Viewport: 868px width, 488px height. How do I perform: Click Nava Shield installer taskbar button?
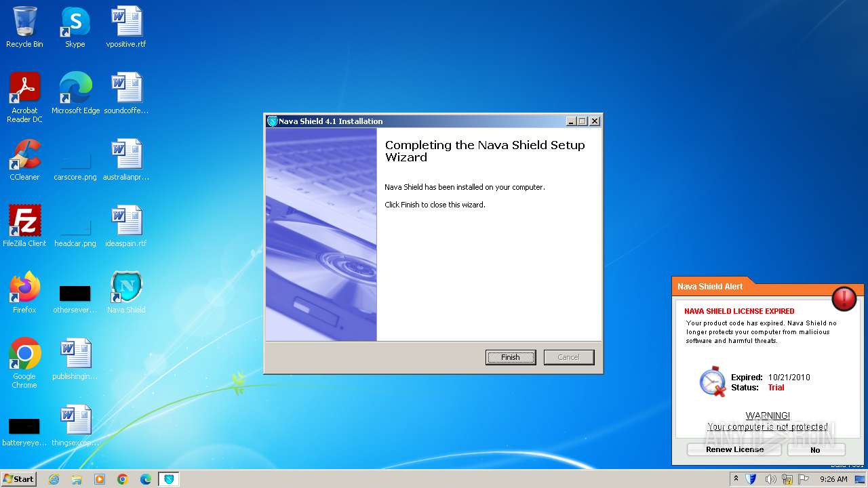pyautogui.click(x=169, y=479)
